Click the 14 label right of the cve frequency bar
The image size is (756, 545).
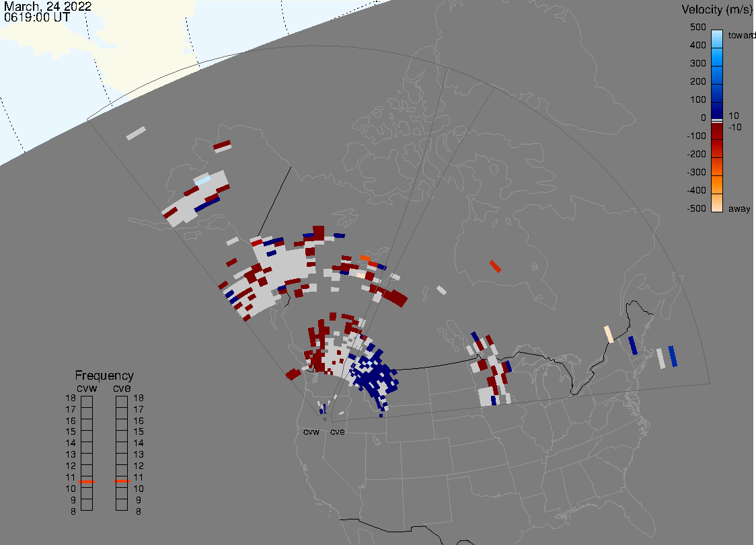point(139,444)
